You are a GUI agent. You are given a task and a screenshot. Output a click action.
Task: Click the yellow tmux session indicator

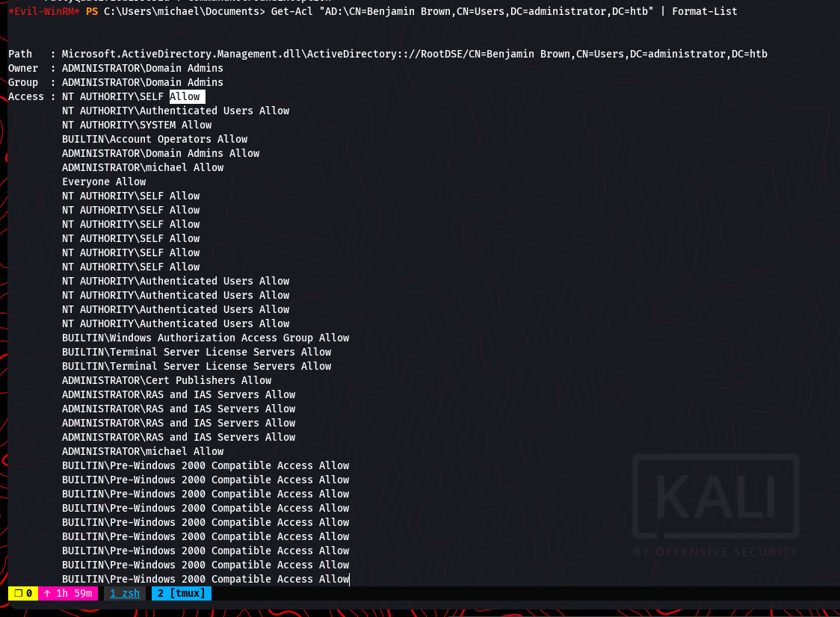pos(22,594)
